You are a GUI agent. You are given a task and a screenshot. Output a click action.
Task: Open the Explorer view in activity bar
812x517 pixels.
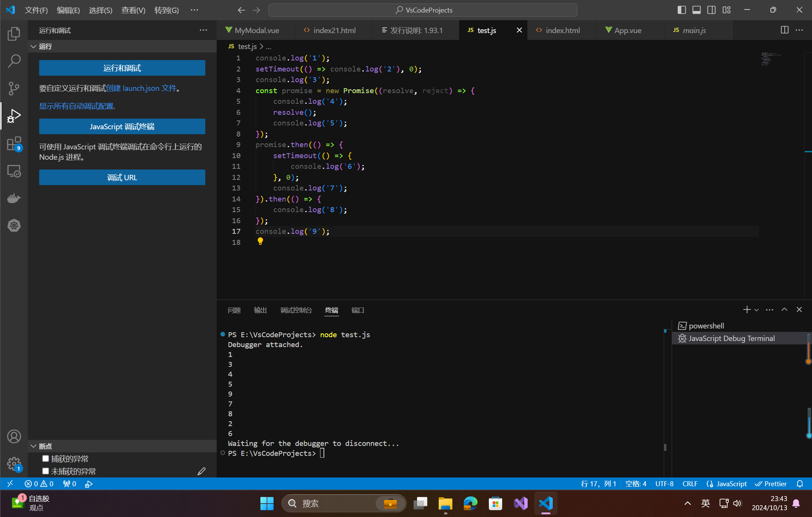pyautogui.click(x=14, y=33)
